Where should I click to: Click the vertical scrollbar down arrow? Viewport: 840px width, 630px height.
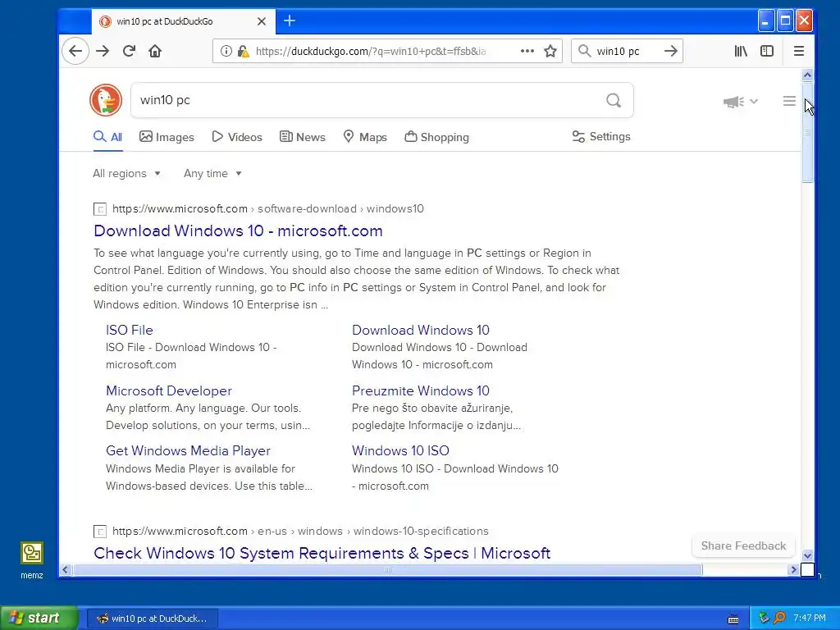(807, 555)
